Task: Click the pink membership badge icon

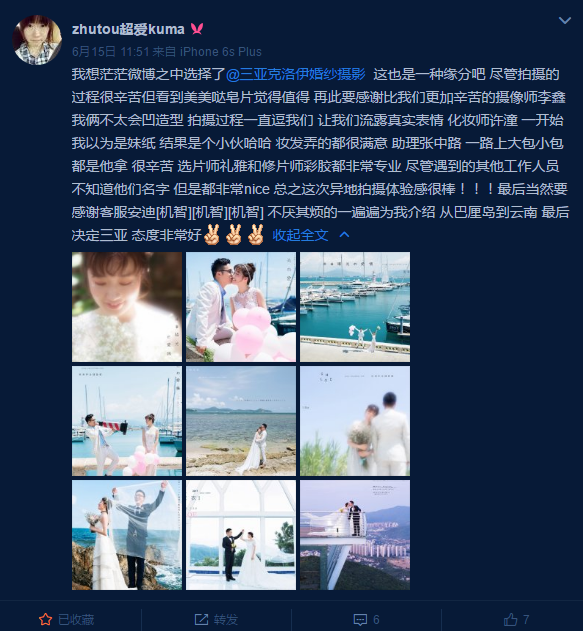Action: [x=197, y=29]
